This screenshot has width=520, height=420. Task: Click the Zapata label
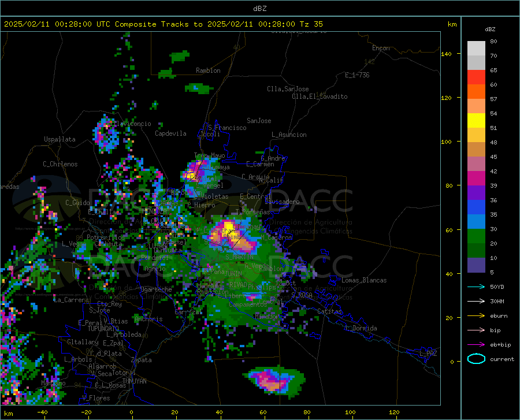[142, 360]
